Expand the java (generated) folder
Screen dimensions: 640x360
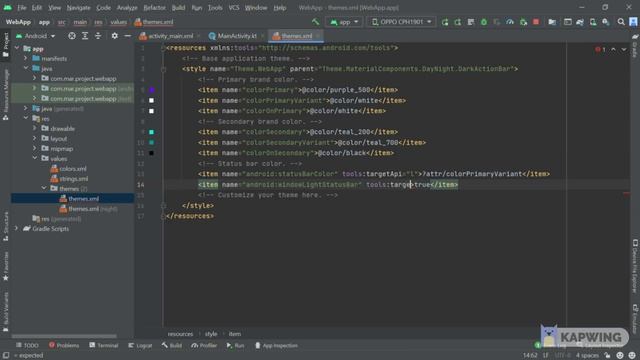click(x=26, y=109)
